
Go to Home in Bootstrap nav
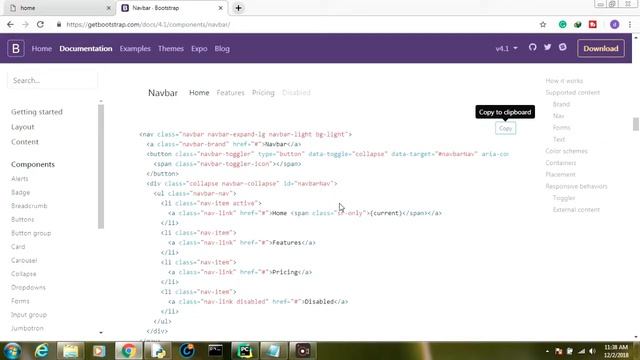point(42,49)
